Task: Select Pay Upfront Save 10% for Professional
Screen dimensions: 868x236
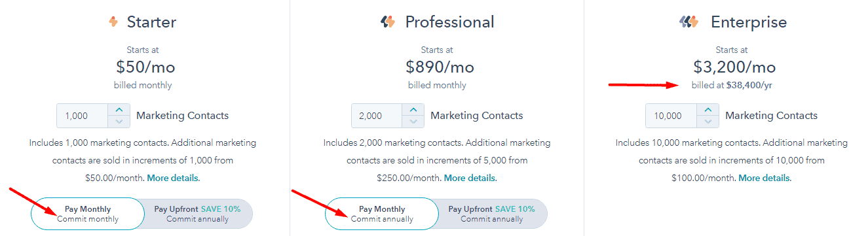Action: tap(492, 214)
